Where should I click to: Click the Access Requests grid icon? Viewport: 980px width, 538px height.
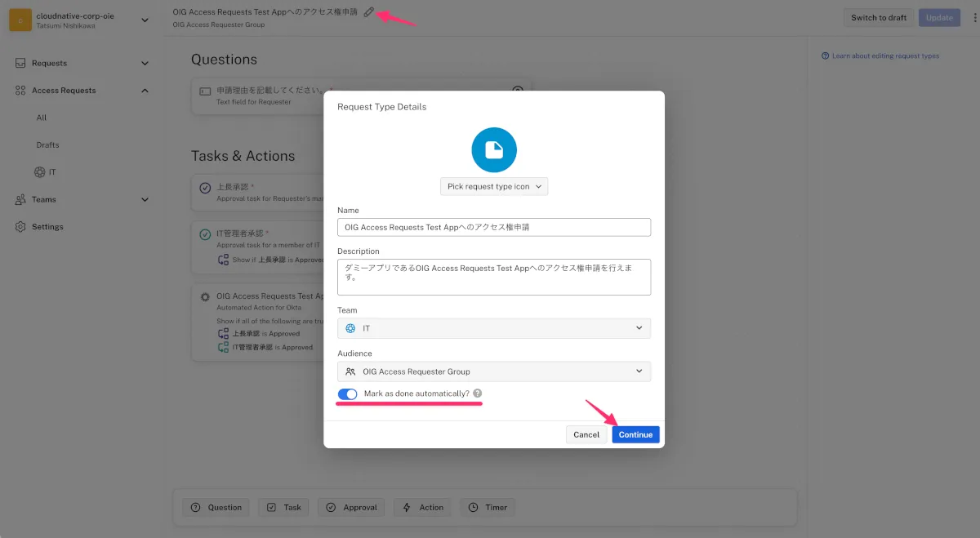point(20,91)
